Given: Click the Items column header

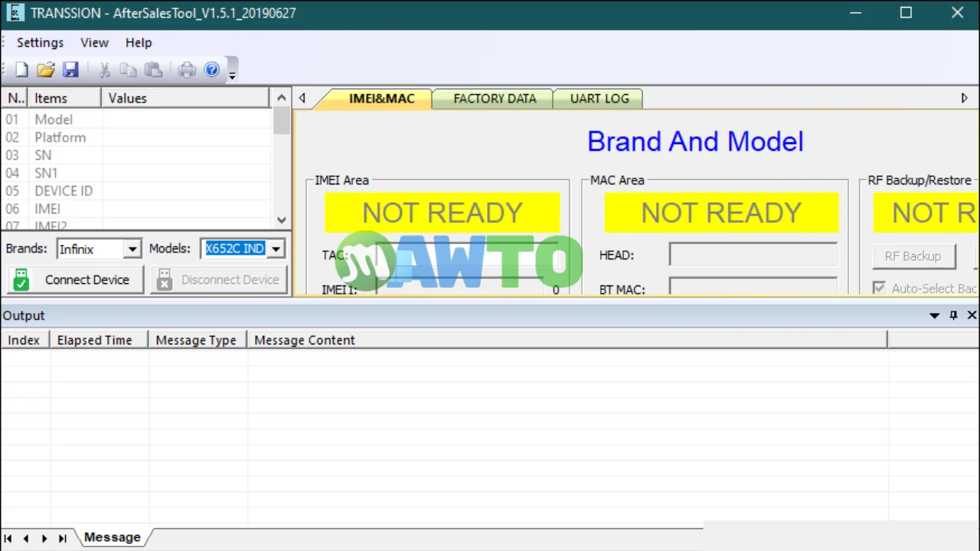Looking at the screenshot, I should point(64,98).
